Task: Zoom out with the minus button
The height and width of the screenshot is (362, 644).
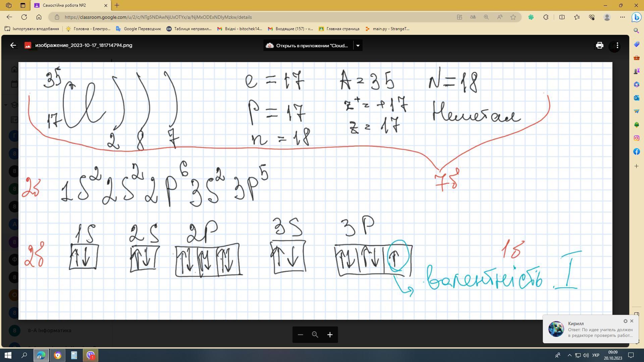Action: tap(300, 335)
